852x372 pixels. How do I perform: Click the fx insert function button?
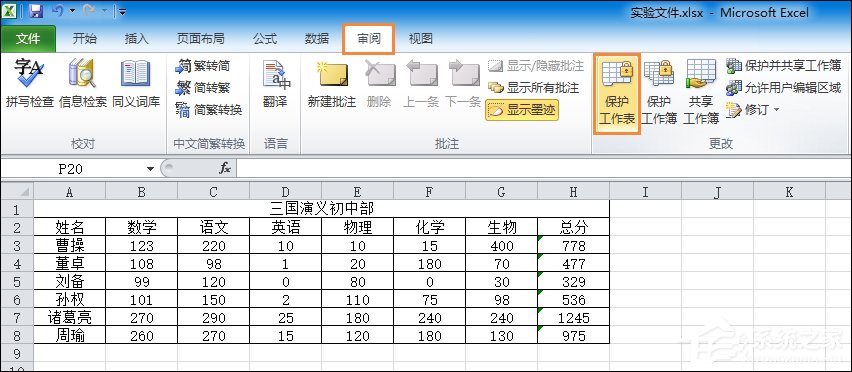point(225,169)
